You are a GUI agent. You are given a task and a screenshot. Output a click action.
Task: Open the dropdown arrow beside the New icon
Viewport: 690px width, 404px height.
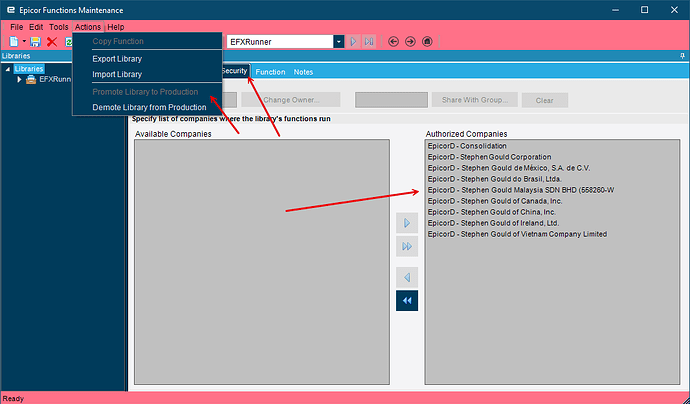[24, 41]
